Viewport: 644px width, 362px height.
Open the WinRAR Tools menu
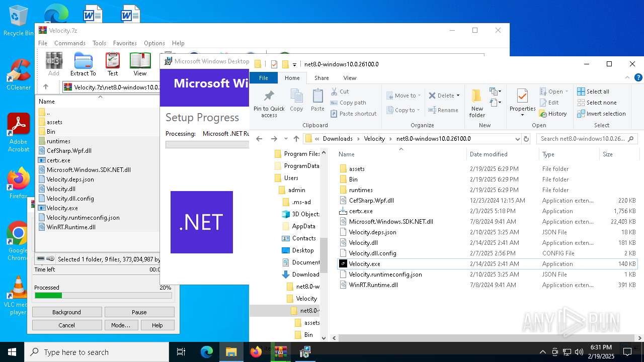tap(99, 43)
